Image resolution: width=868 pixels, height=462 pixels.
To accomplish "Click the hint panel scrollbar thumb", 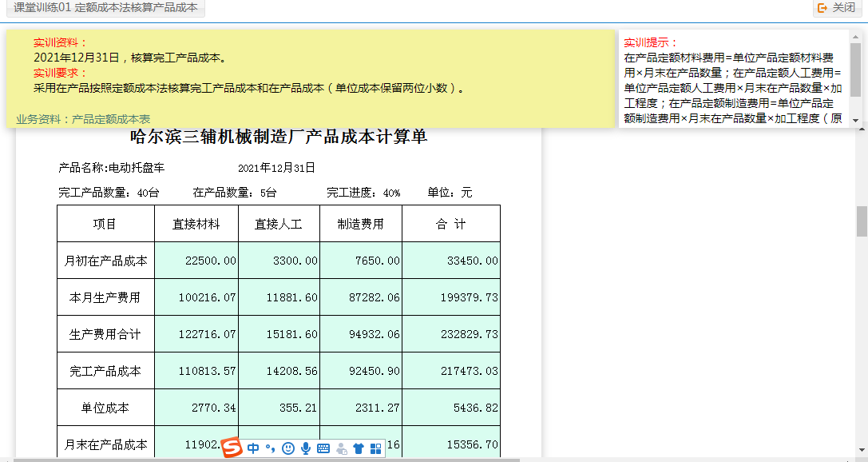I will 855,70.
